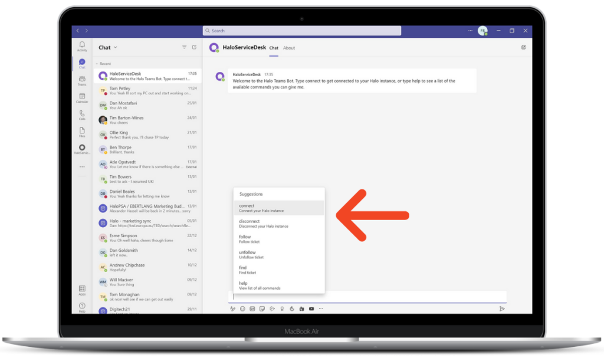Open more compose options ellipsis
The width and height of the screenshot is (604, 364).
coord(321,309)
